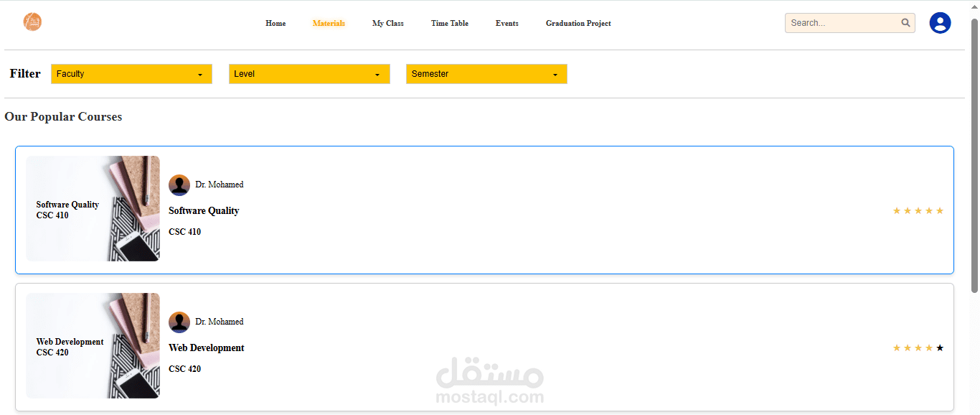This screenshot has width=980, height=415.
Task: Click the Our Popular Courses heading
Action: 63,117
